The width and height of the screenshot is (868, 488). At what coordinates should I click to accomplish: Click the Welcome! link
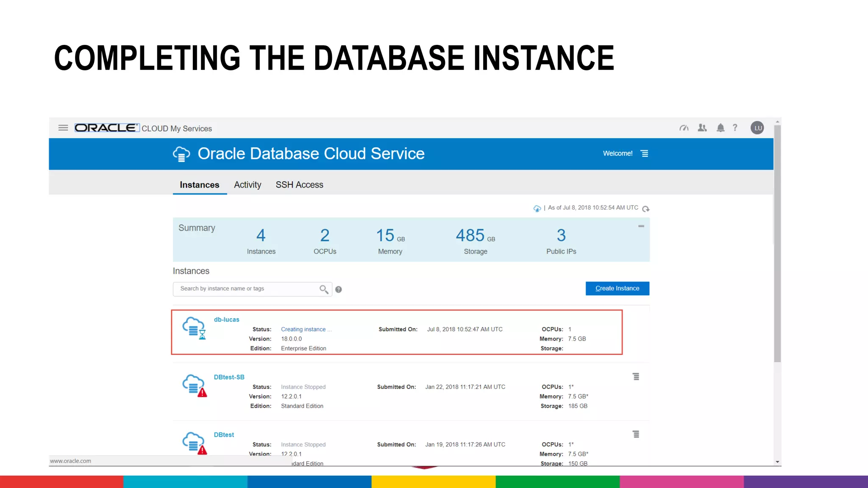(618, 153)
